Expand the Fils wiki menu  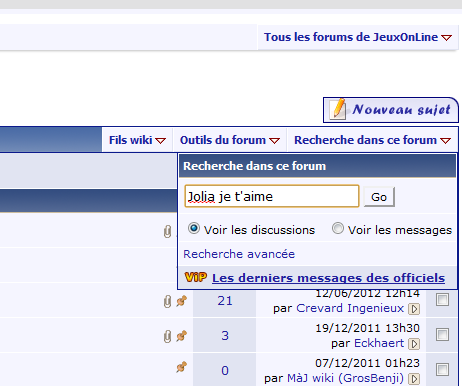point(137,140)
